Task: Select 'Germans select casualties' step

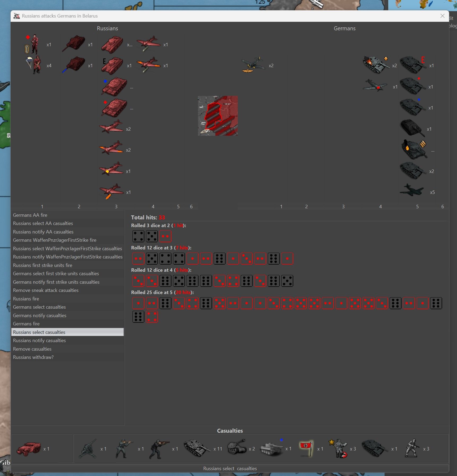Action: [x=67, y=307]
